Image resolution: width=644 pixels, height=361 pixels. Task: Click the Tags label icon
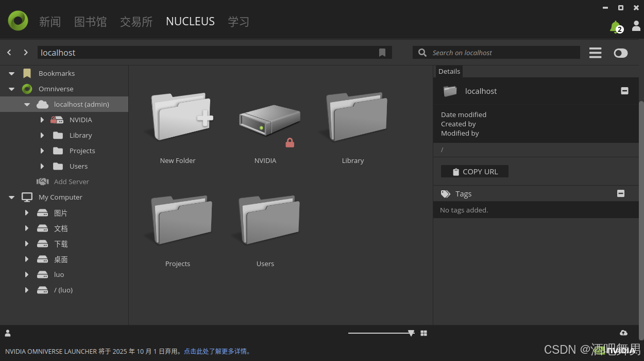click(446, 194)
